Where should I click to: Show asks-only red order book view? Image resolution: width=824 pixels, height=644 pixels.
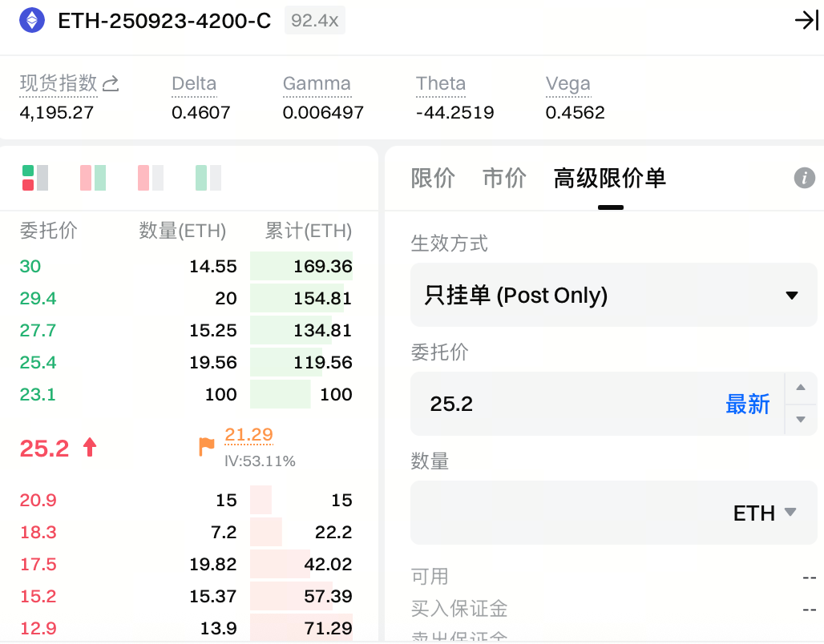coord(151,178)
